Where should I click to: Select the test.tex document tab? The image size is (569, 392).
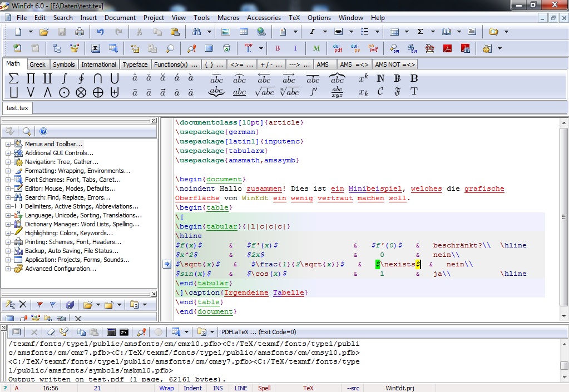tap(17, 107)
